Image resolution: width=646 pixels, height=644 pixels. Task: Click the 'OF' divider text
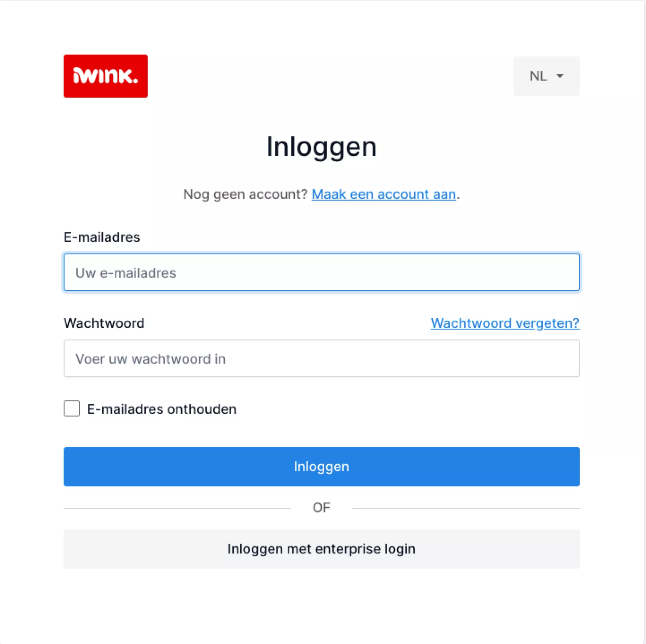point(321,508)
